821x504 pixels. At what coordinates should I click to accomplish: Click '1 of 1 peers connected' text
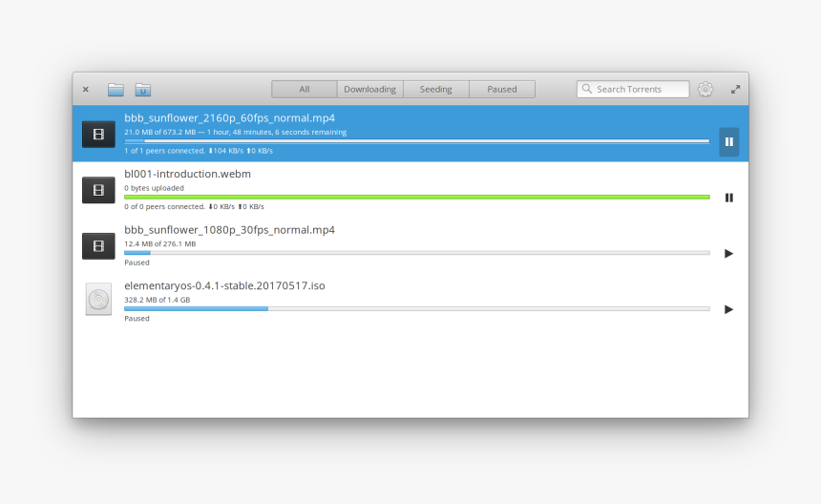click(164, 151)
